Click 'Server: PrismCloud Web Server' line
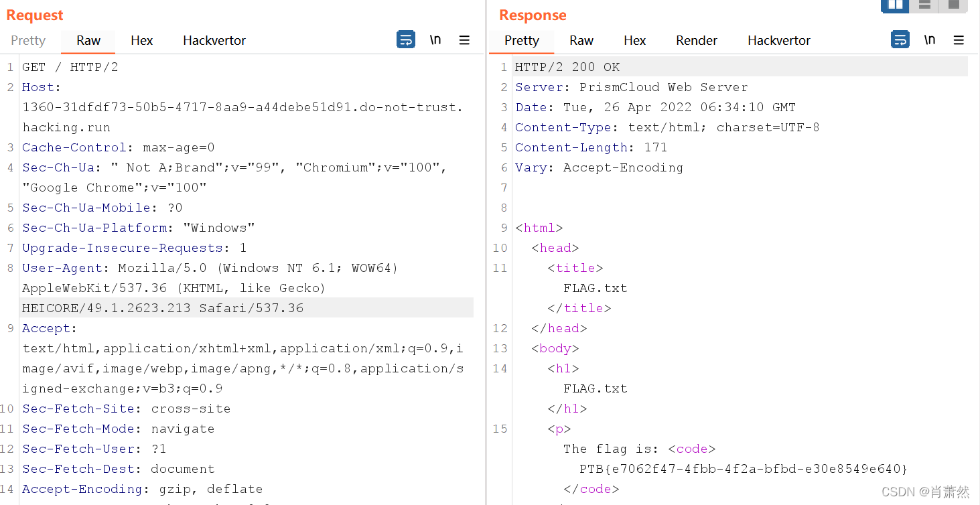The image size is (980, 505). point(632,87)
